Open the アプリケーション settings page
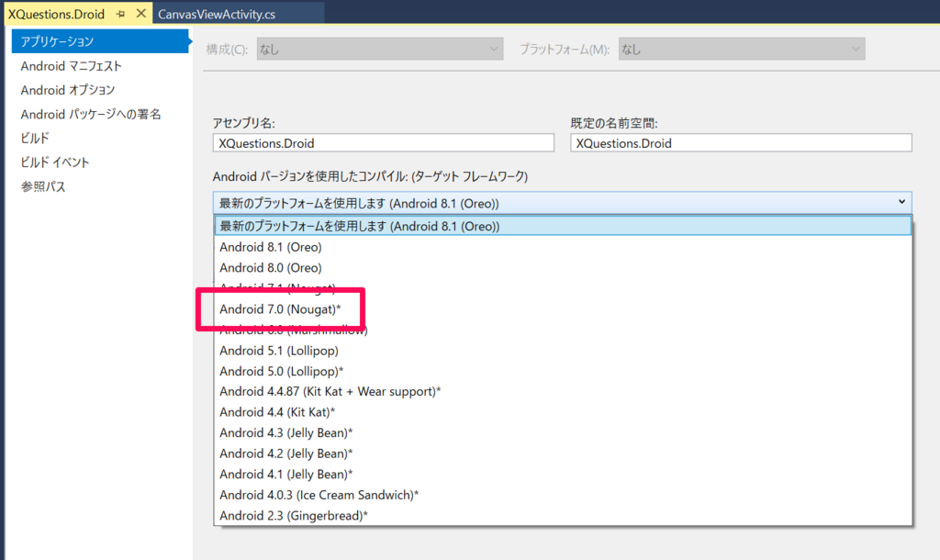This screenshot has height=560, width=940. coord(100,41)
